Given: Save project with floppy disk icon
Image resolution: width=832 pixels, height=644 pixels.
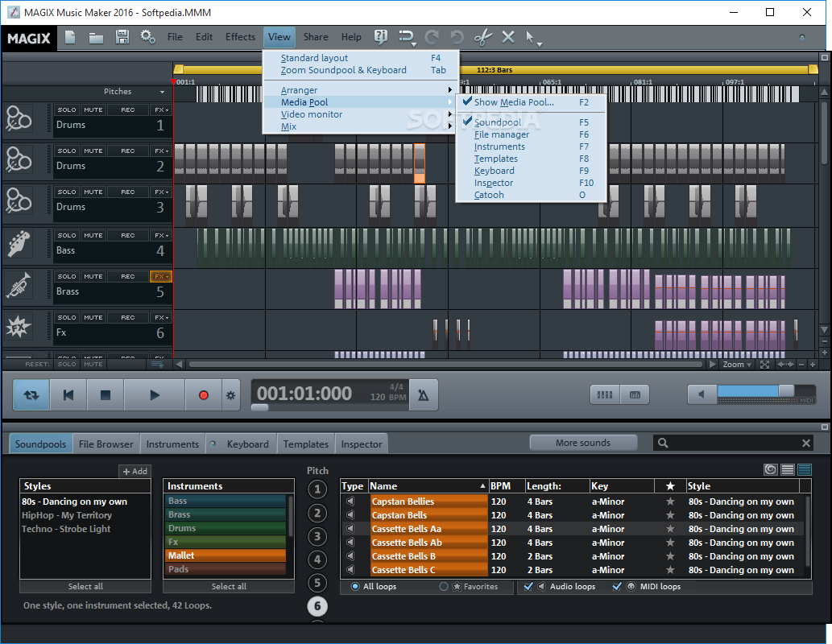Looking at the screenshot, I should 122,37.
